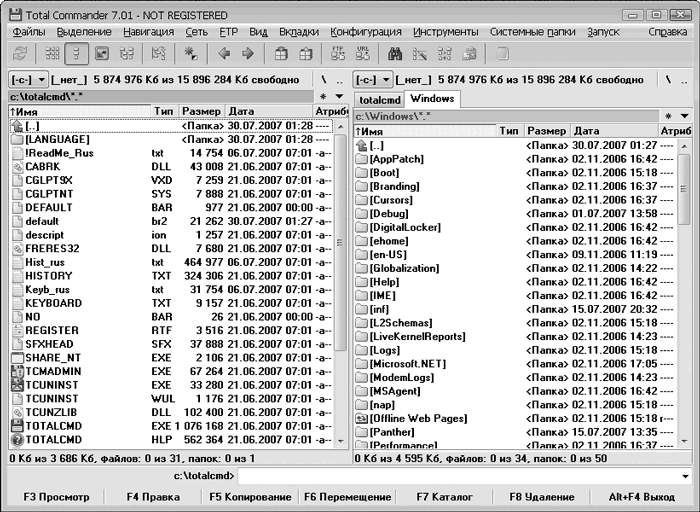
Task: Click the Alt+F4 Выход button
Action: [642, 497]
